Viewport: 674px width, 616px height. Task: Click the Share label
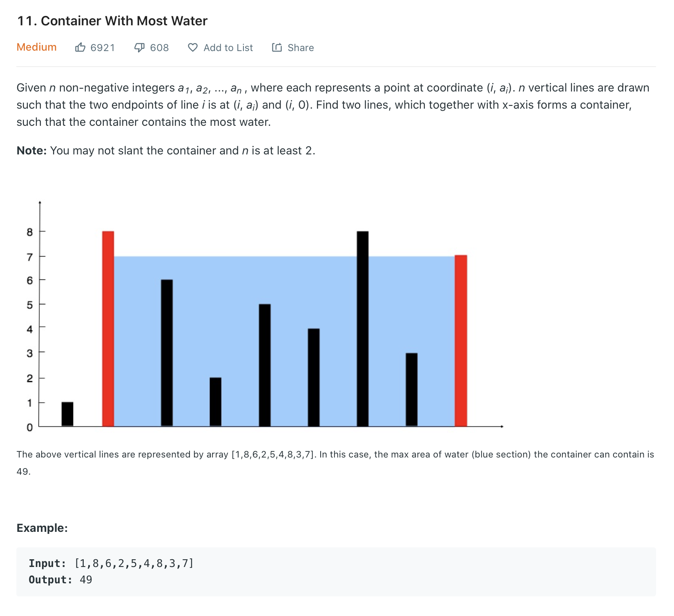(x=301, y=48)
